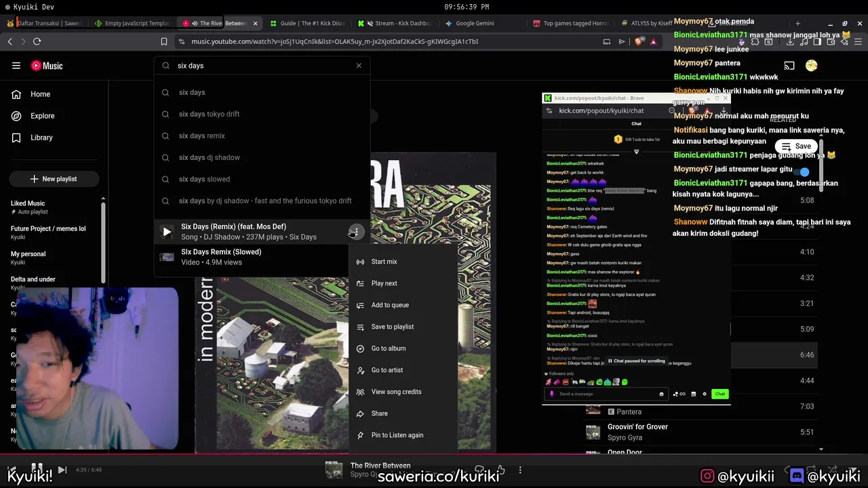Viewport: 868px width, 488px height.
Task: Choose Add to queue in context menu
Action: pos(403,305)
